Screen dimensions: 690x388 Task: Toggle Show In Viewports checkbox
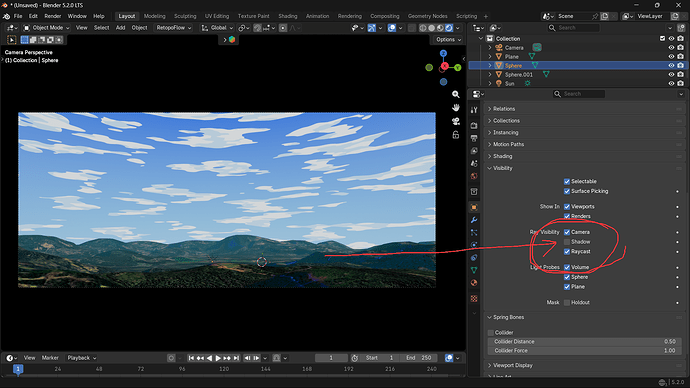[x=567, y=207]
